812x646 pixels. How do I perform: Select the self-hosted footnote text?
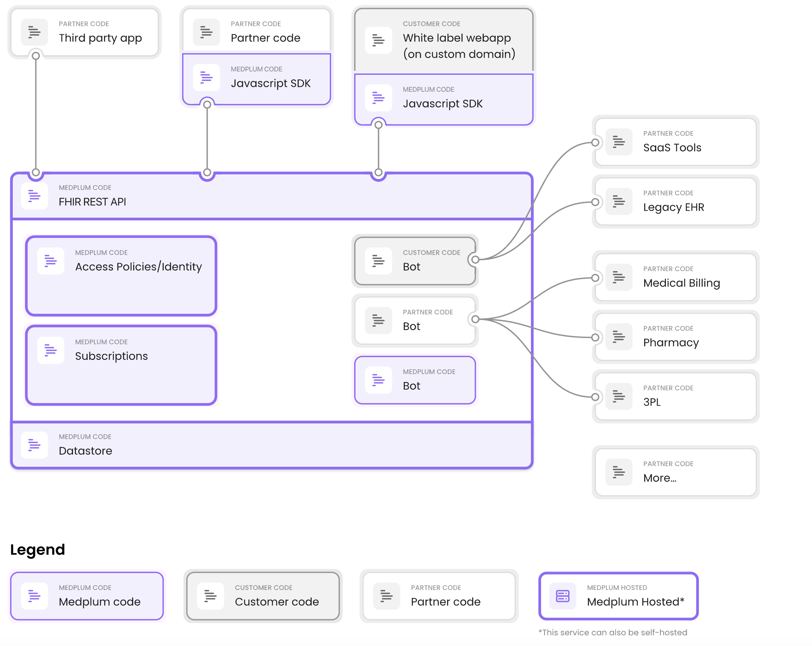tap(613, 632)
